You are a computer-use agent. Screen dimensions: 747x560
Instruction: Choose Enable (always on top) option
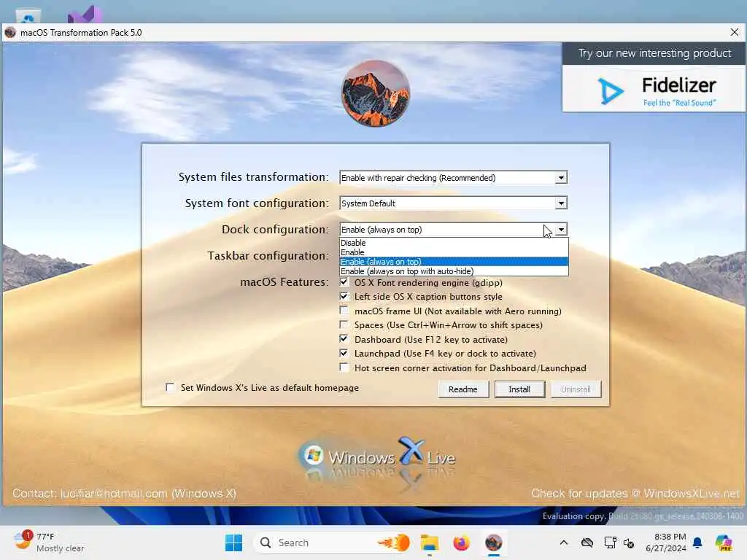pos(454,262)
